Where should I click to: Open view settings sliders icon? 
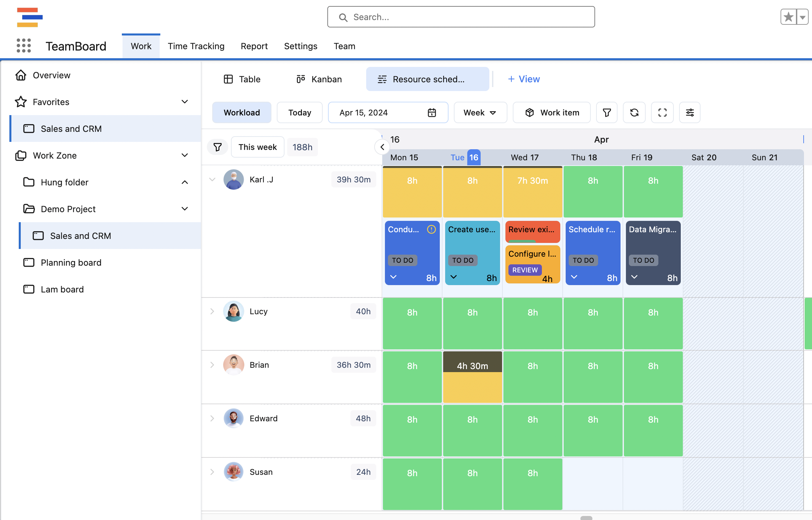(x=690, y=112)
